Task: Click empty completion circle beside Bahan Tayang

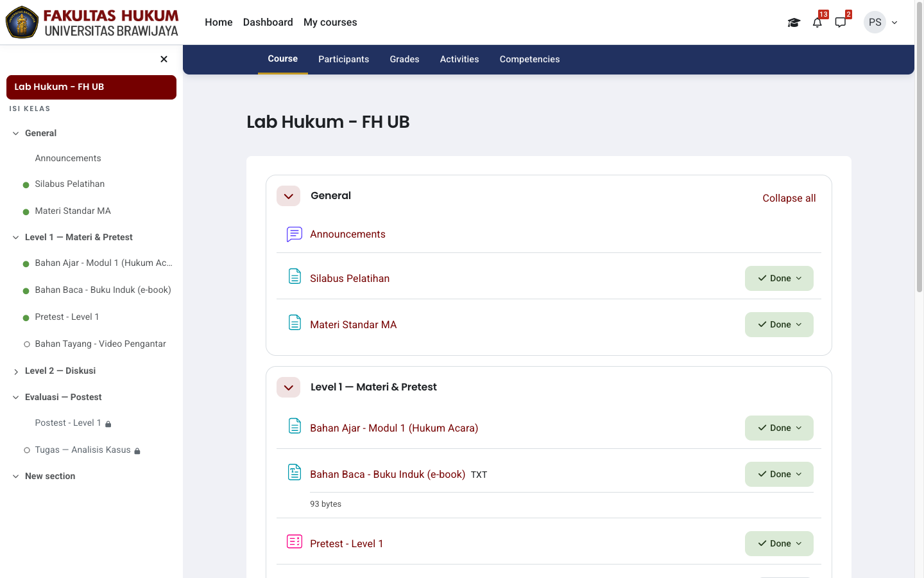Action: pos(27,344)
